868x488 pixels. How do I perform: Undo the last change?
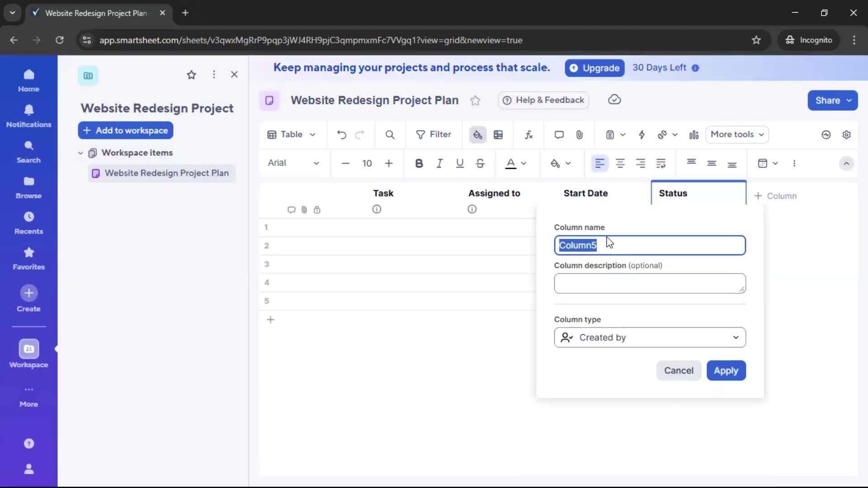point(341,134)
